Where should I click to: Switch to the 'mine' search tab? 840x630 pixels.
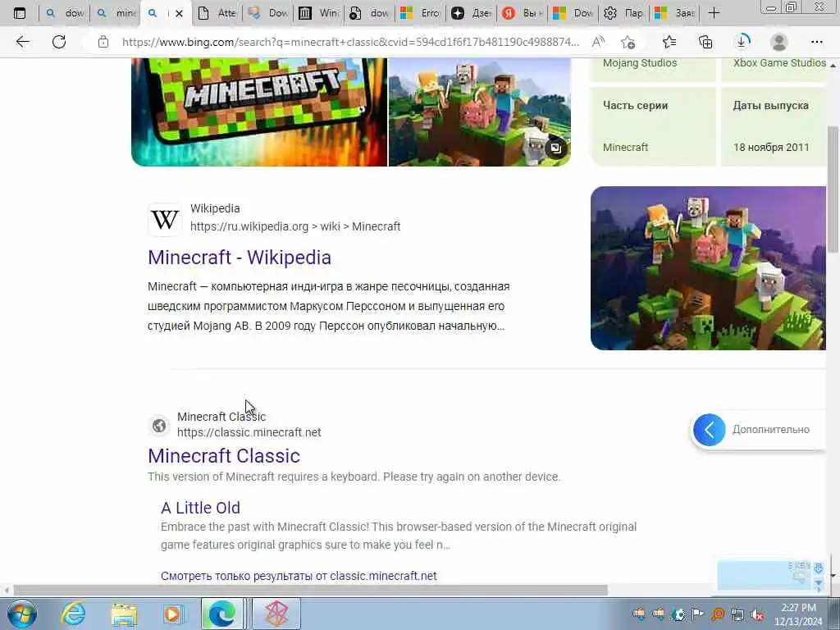pyautogui.click(x=116, y=13)
